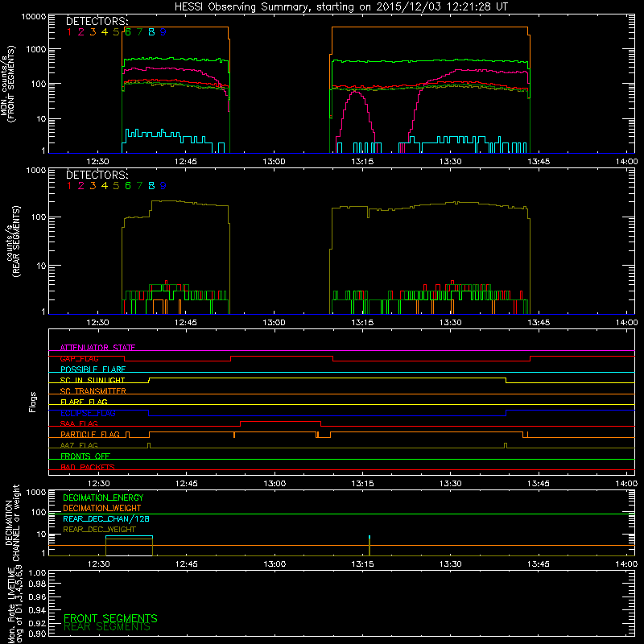
Task: Click dark green detector 7 in rear segments legend
Action: pos(139,186)
